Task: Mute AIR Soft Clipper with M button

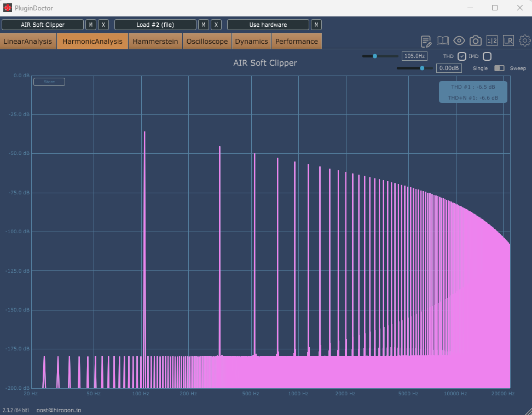Action: tap(91, 25)
